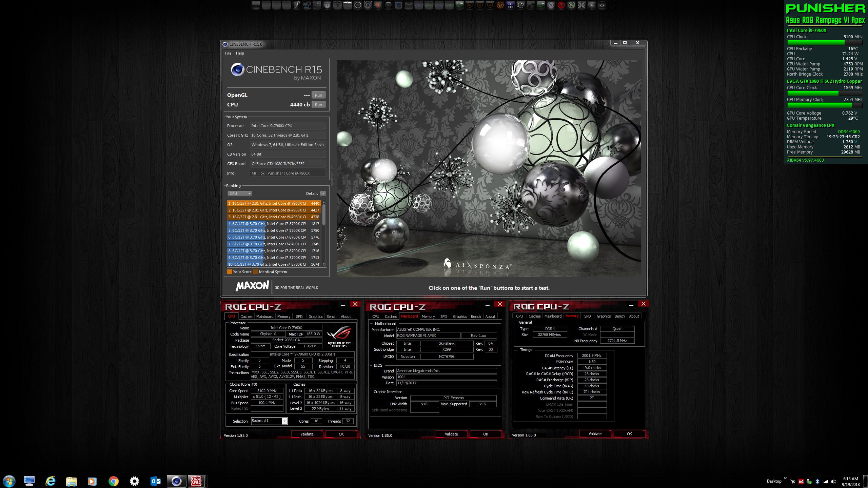The image size is (868, 488).
Task: Click the rendered Cinebench scene image
Action: point(489,168)
